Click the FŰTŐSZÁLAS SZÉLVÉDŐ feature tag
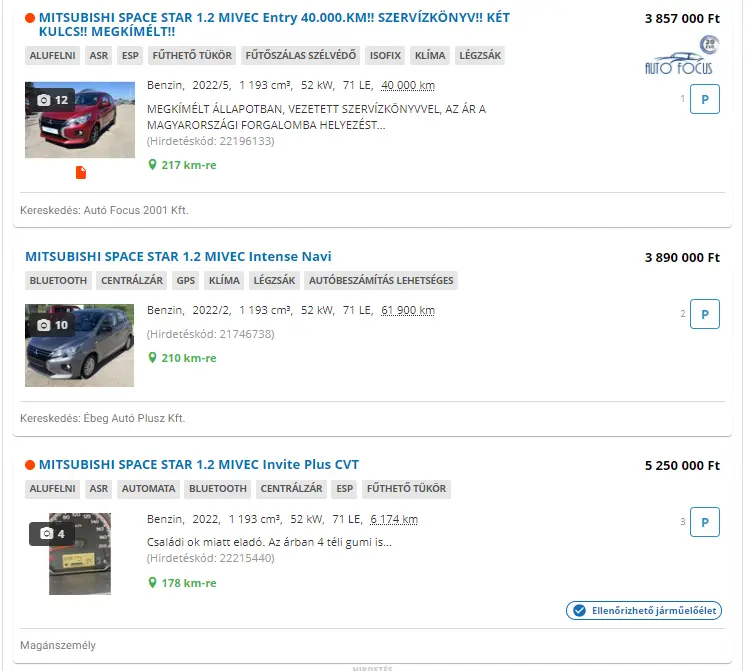 click(301, 55)
